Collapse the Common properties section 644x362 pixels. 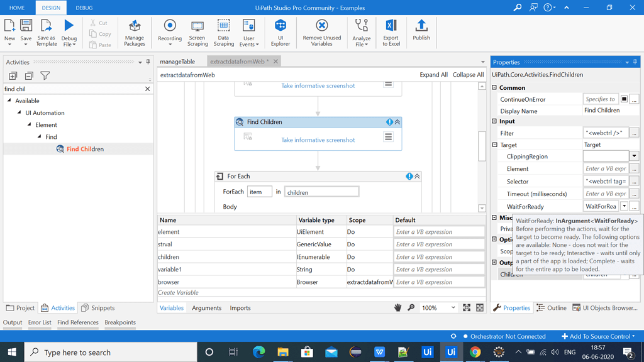tap(495, 88)
